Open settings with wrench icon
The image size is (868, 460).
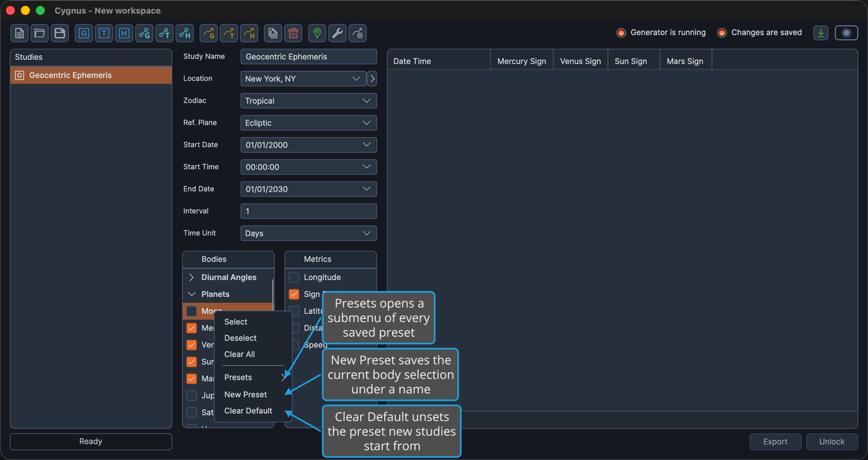pyautogui.click(x=337, y=33)
